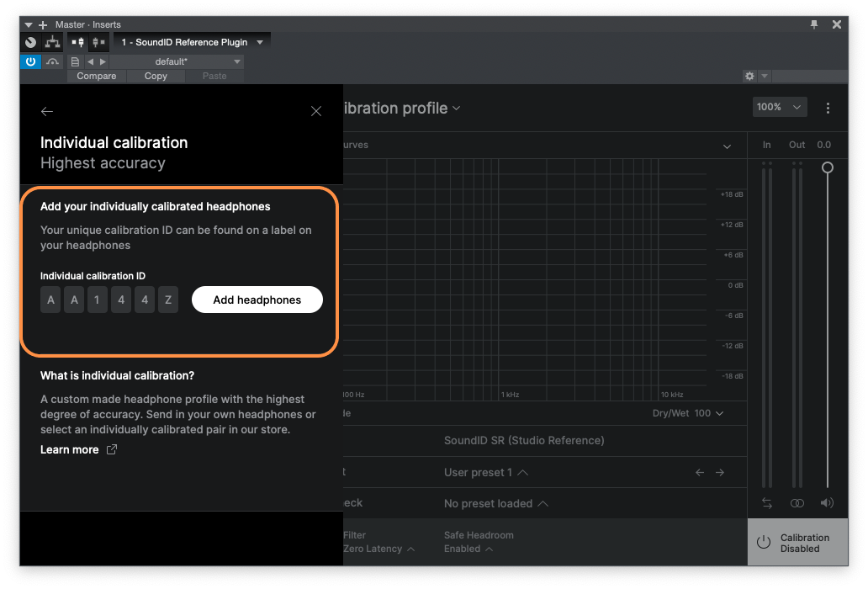Open the preset file icon menu

tap(75, 61)
